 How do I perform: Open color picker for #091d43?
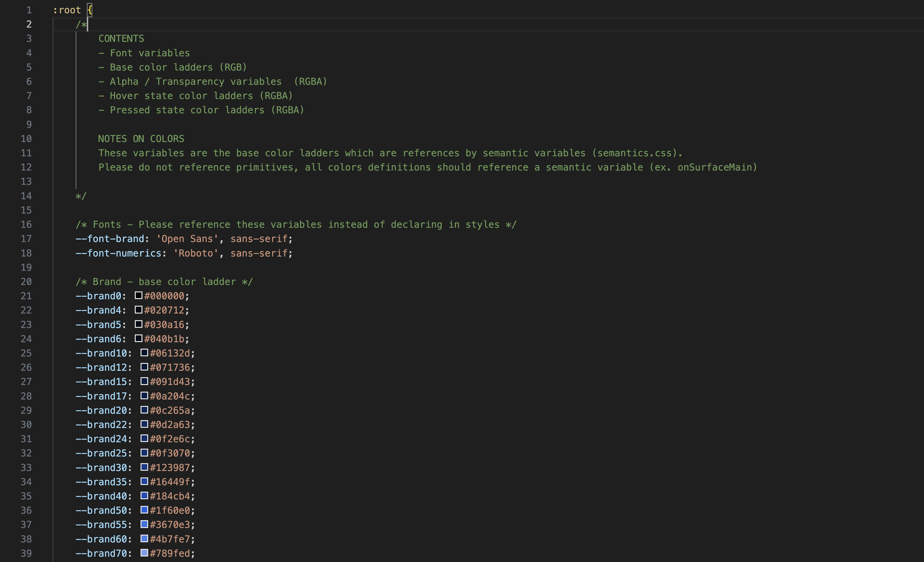144,381
